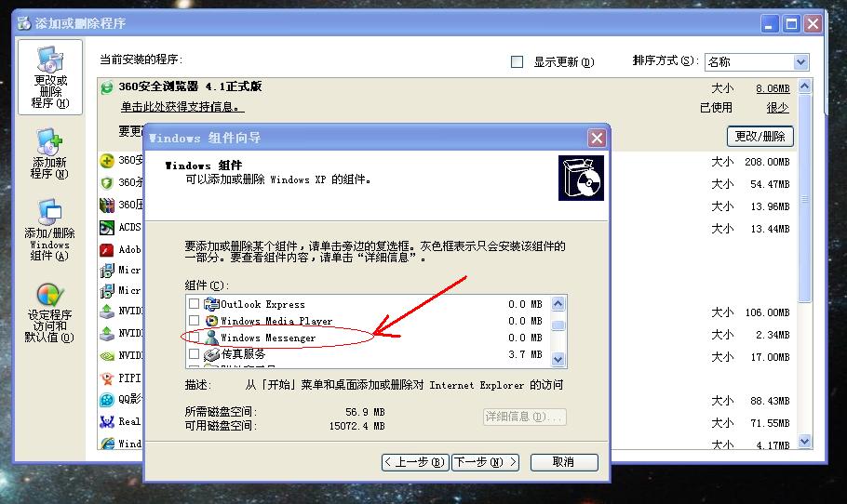Image resolution: width=847 pixels, height=504 pixels.
Task: Enable the 显示更新 checkbox
Action: tap(518, 62)
